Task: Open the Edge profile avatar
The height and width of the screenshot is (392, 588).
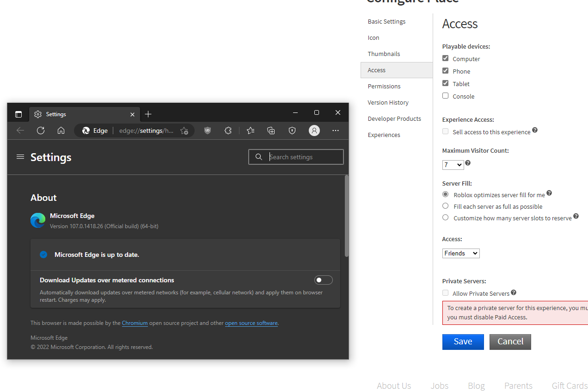Action: (x=314, y=131)
